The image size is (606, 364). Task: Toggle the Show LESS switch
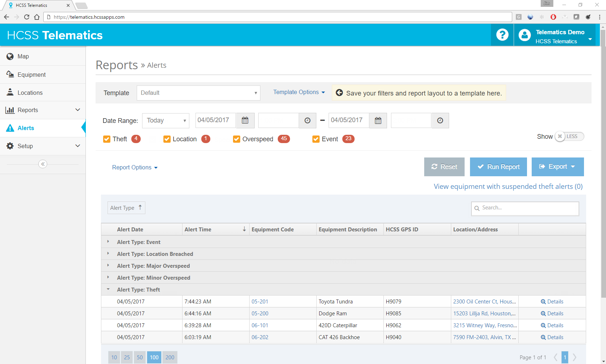click(569, 137)
